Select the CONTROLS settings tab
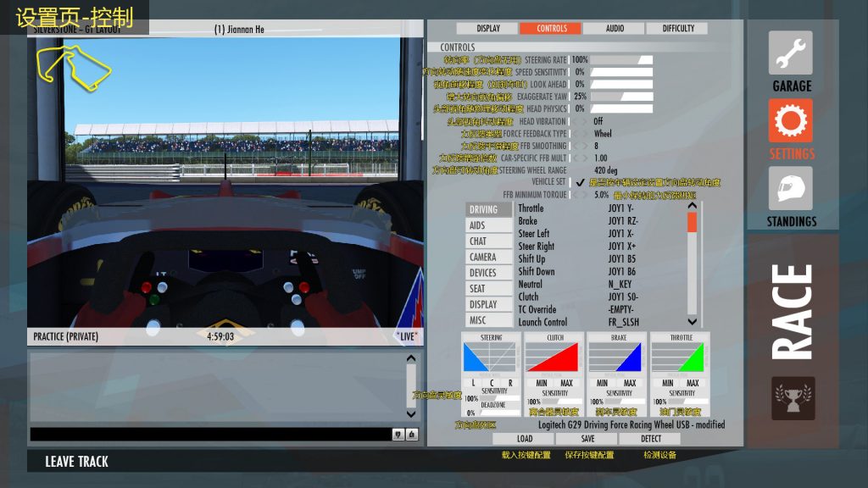Image resolution: width=868 pixels, height=488 pixels. (x=551, y=28)
